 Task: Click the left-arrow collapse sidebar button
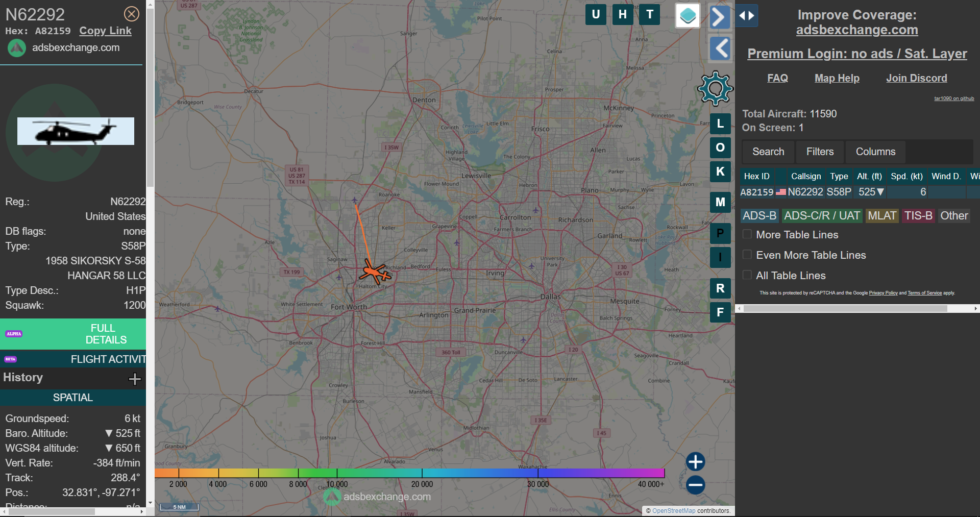pyautogui.click(x=720, y=49)
